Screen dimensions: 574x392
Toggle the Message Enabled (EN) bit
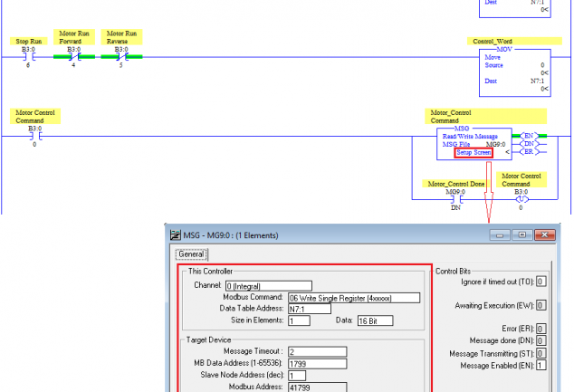541,365
